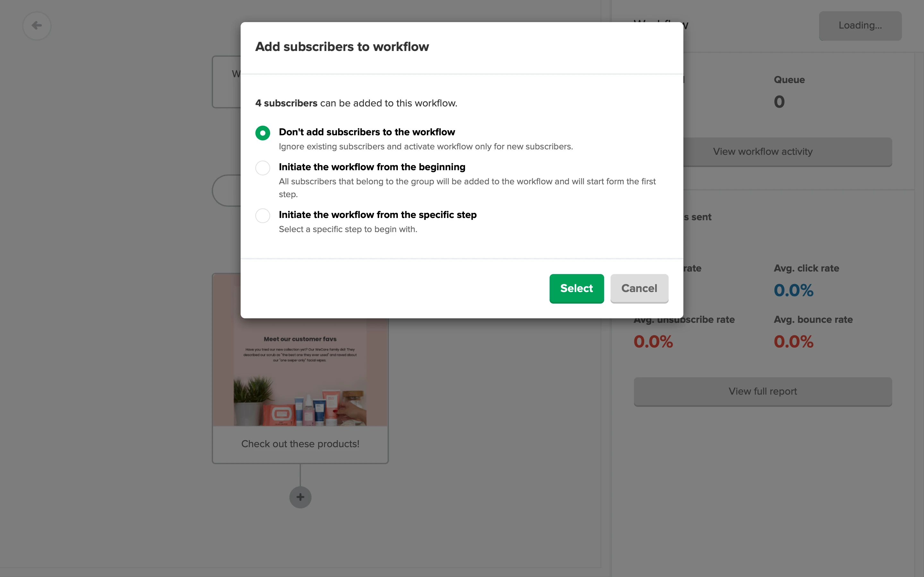Image resolution: width=924 pixels, height=577 pixels.
Task: Click the Avg. bounce rate percentage
Action: click(x=793, y=341)
